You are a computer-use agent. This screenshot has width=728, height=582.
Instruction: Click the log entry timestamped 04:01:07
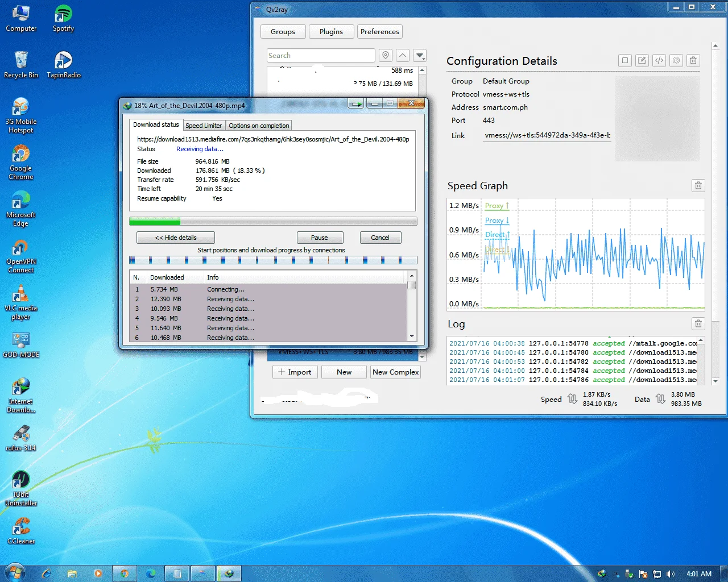(572, 380)
